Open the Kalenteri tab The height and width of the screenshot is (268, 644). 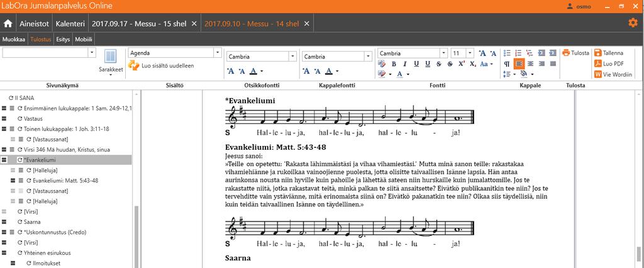70,23
